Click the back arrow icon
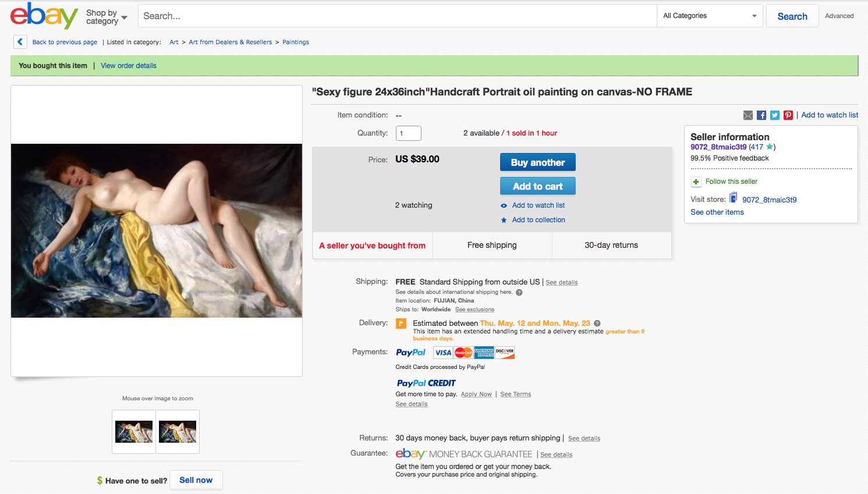This screenshot has width=868, height=494. pos(20,42)
